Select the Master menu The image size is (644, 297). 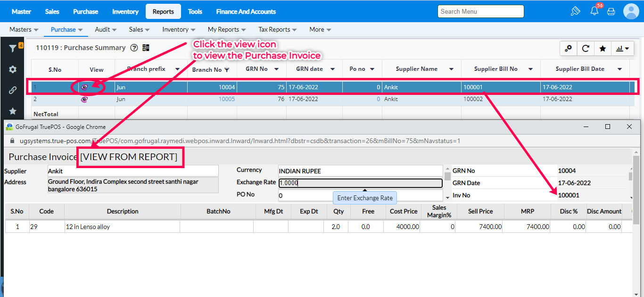(x=21, y=11)
